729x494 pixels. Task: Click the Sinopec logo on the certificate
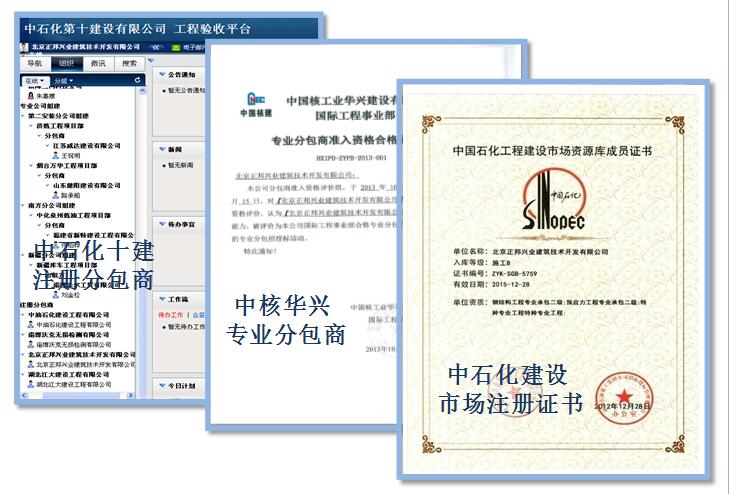coord(553,201)
